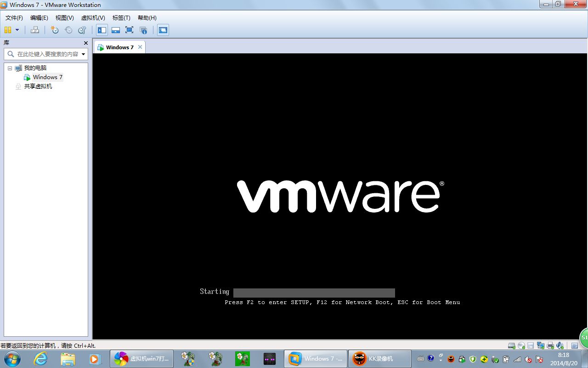
Task: Close the Windows 7 tab
Action: pos(140,47)
